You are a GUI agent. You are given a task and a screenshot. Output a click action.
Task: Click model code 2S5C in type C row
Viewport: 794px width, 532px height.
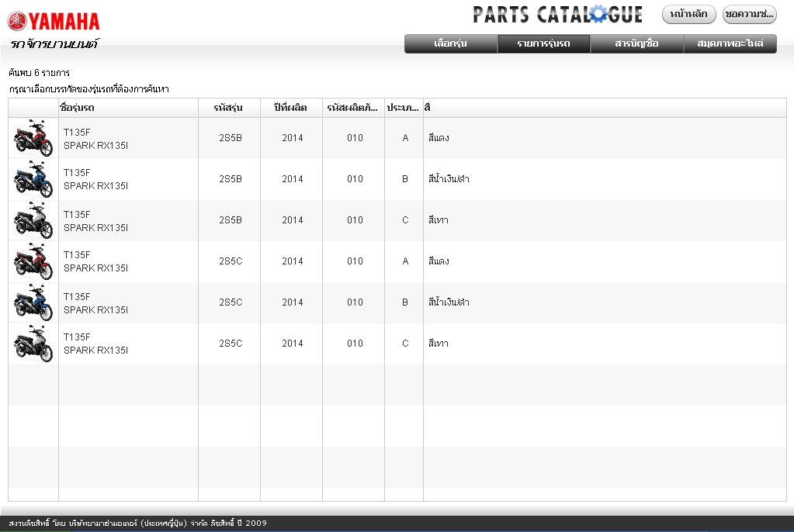(x=231, y=343)
